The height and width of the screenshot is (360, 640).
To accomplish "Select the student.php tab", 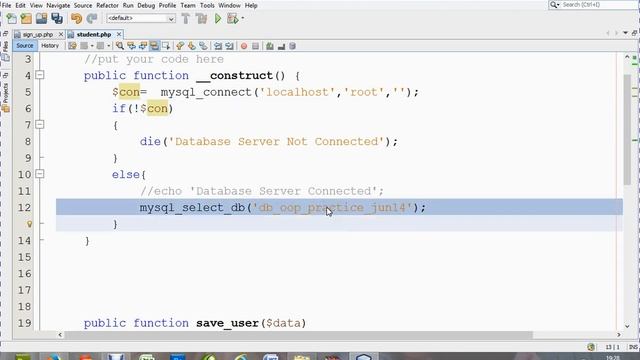I will coord(94,35).
